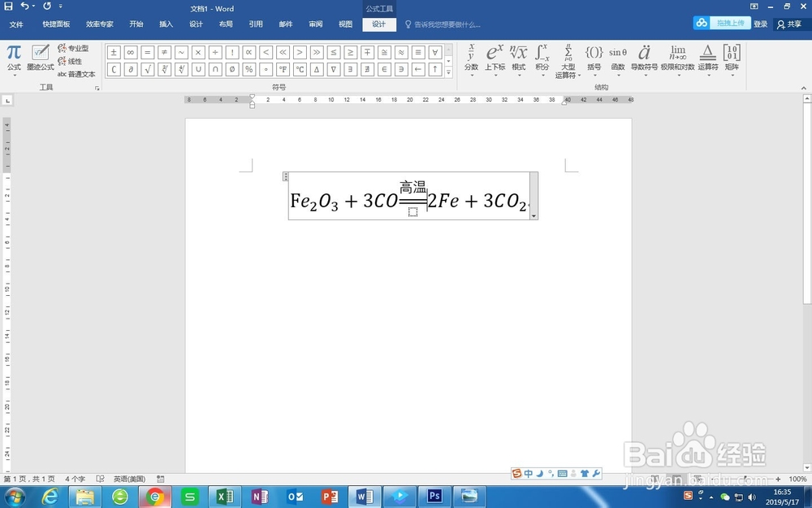Open equation options arrow on the equation box
812x508 pixels.
pyautogui.click(x=534, y=215)
